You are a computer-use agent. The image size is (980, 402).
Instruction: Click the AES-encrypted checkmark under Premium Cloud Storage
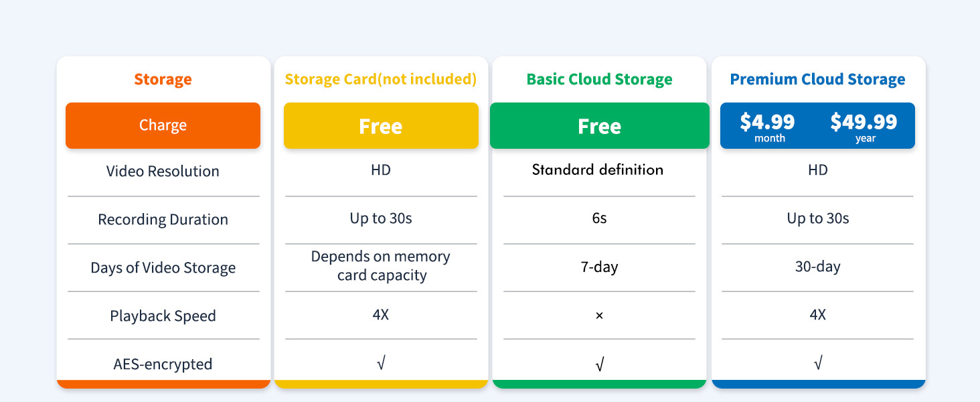[x=817, y=364]
